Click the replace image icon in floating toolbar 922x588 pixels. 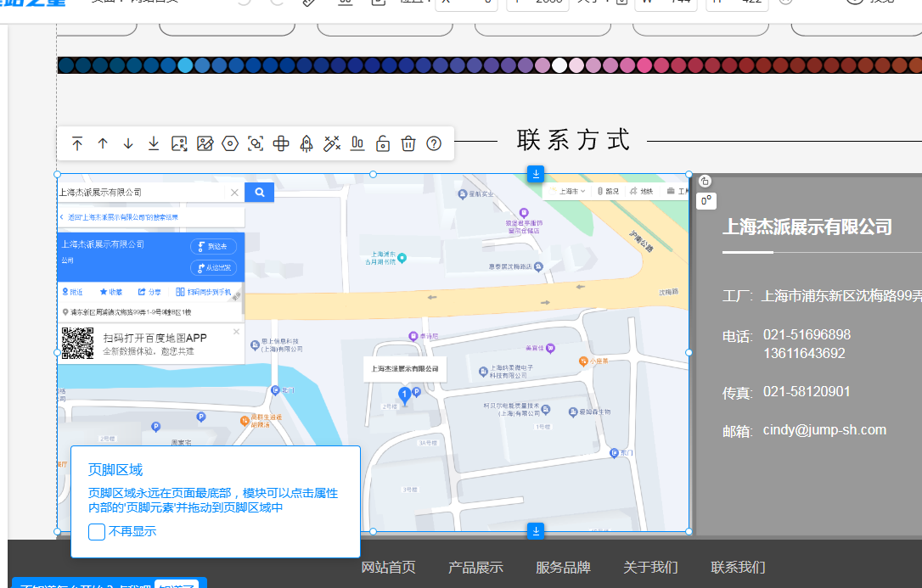coord(179,144)
